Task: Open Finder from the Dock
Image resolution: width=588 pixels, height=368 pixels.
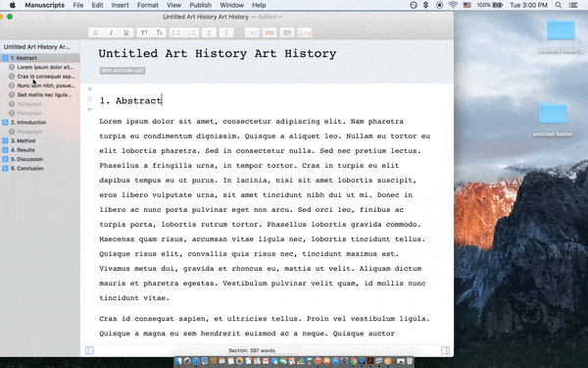Action: tap(178, 361)
